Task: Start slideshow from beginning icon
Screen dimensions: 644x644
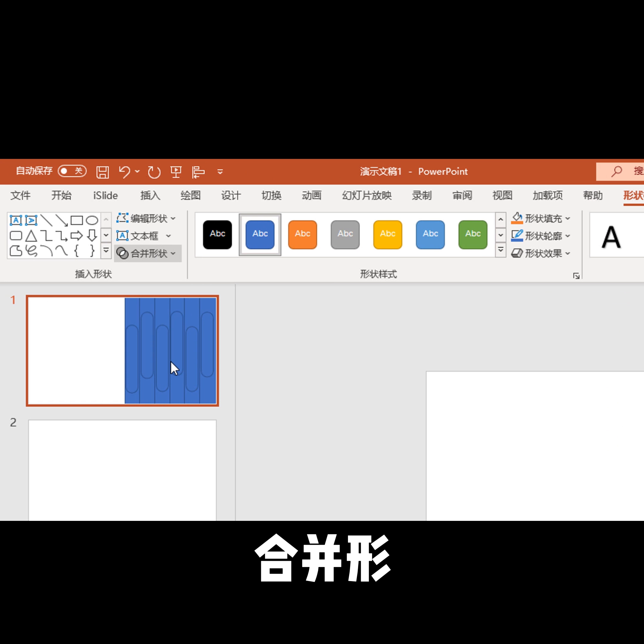Action: click(176, 172)
